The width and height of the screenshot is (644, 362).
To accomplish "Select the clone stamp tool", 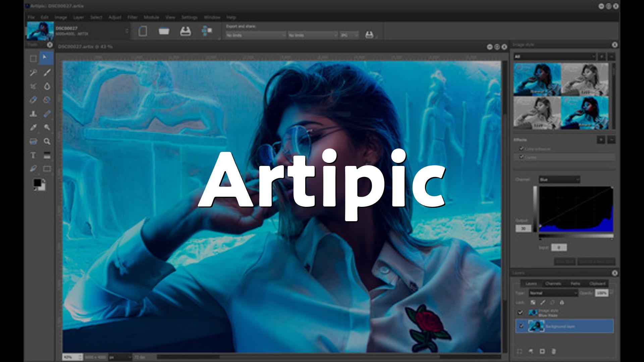I will (x=33, y=114).
